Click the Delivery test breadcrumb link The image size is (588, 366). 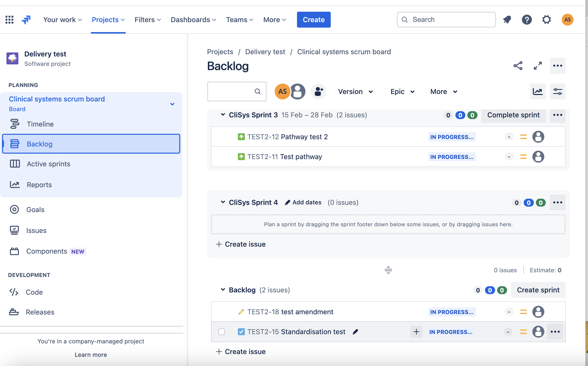pos(265,52)
